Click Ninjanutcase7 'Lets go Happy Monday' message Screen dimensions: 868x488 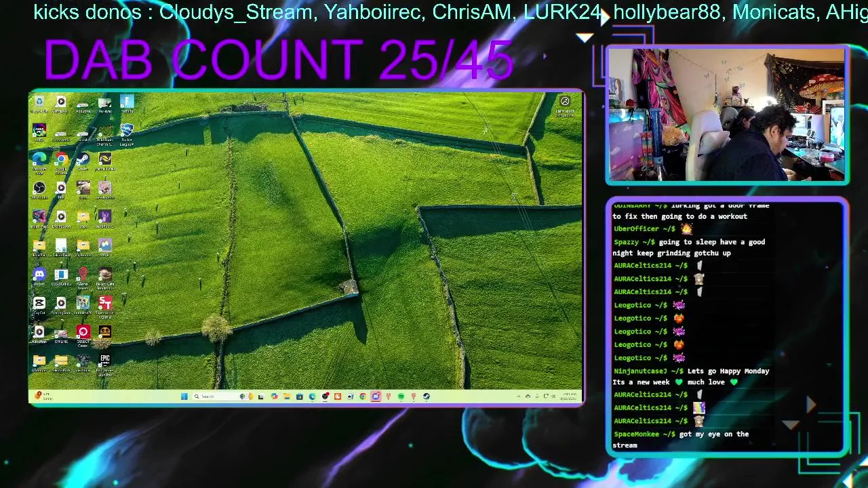point(692,376)
